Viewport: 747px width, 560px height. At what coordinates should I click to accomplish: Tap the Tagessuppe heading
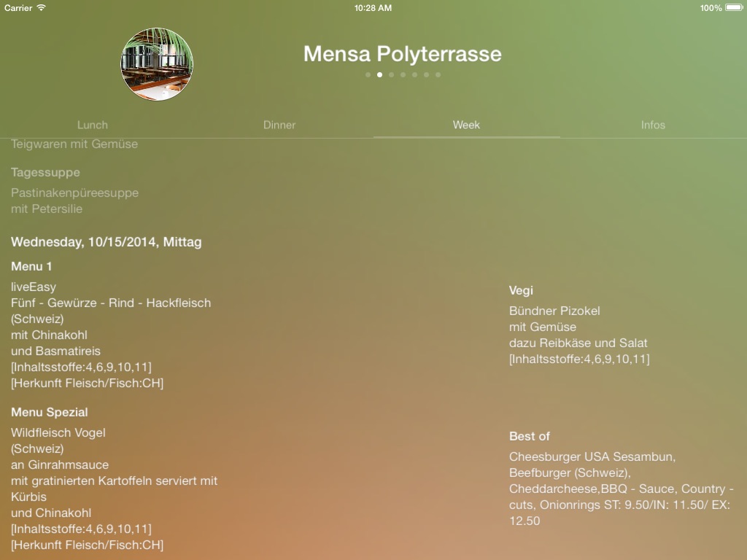coord(45,172)
